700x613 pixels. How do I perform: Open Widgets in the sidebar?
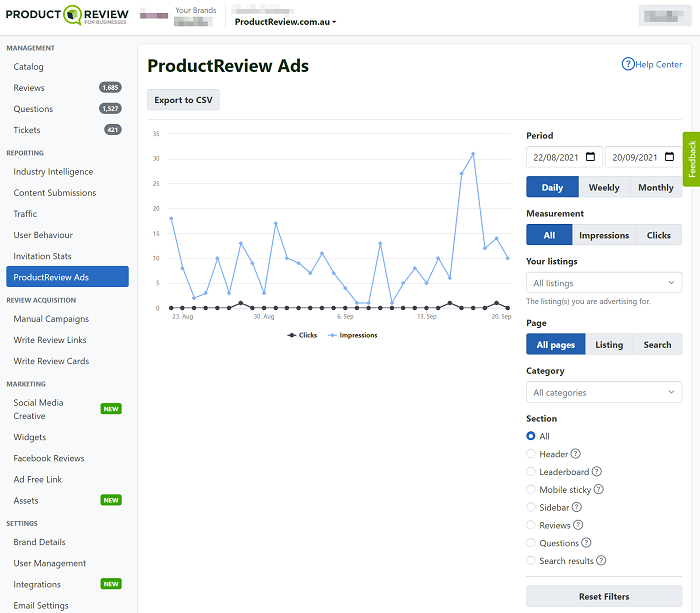coord(67,437)
